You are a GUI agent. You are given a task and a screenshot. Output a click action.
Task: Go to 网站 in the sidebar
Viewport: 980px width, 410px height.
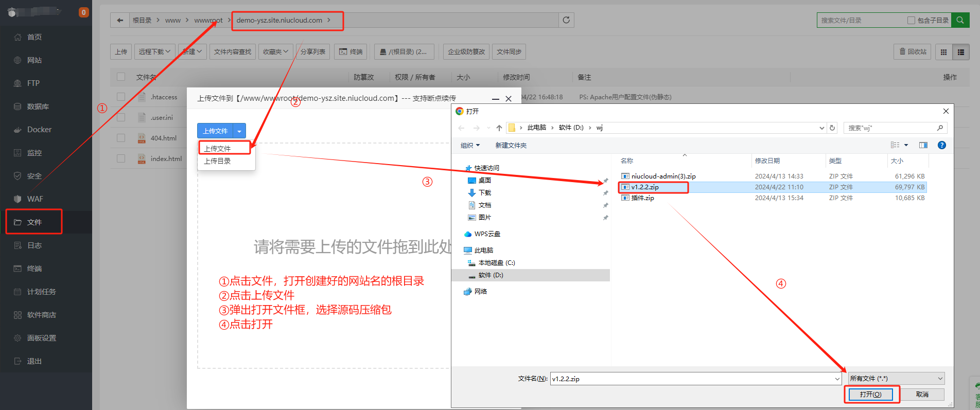tap(34, 60)
